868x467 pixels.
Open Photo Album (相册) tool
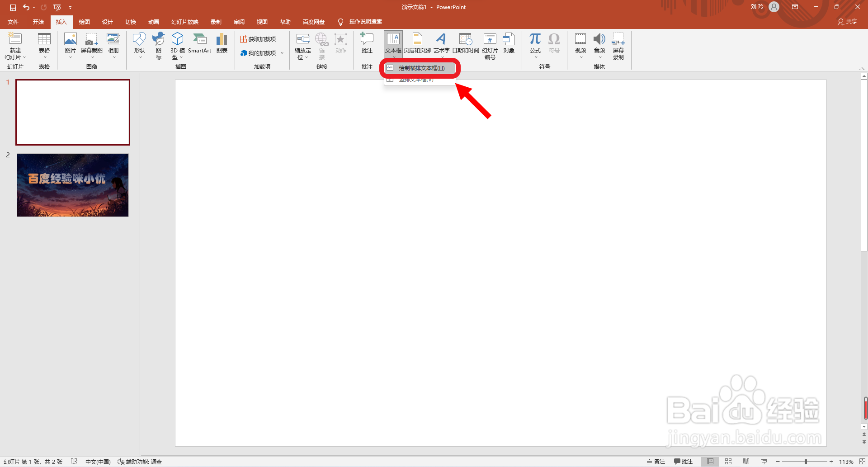pos(113,46)
